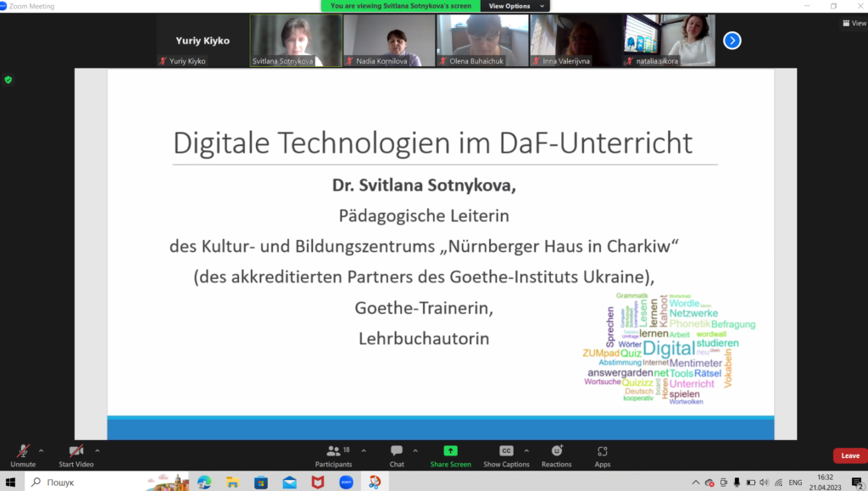
Task: Start Video in the Zoom toolbar
Action: pyautogui.click(x=76, y=455)
